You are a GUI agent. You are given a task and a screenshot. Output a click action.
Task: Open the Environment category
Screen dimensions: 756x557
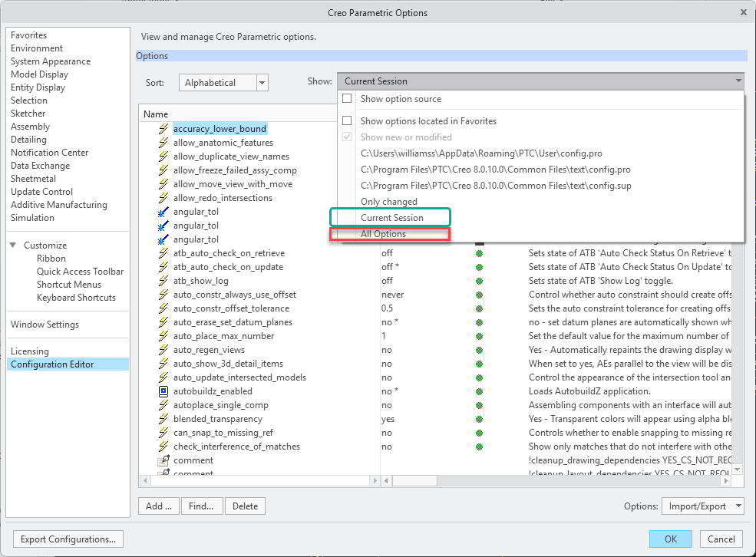(x=37, y=48)
